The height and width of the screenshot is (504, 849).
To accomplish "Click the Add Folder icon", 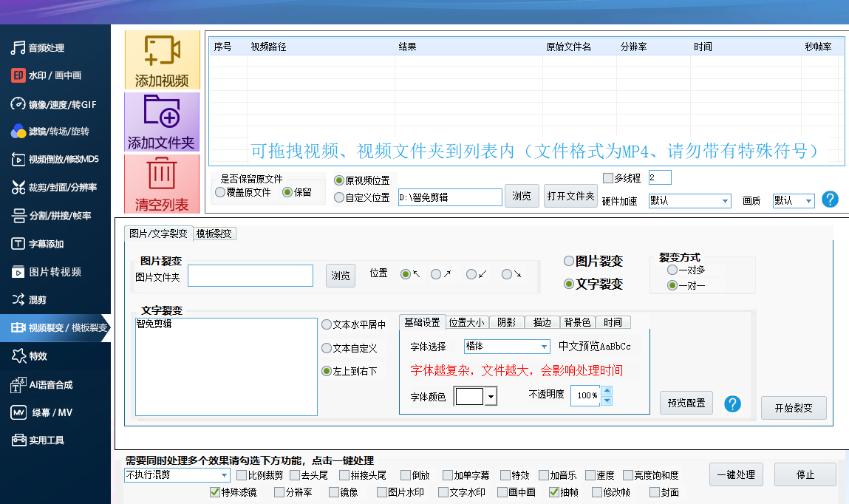I will (162, 111).
